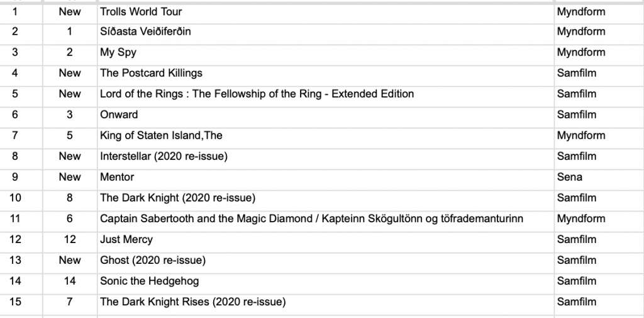Image resolution: width=644 pixels, height=318 pixels.
Task: Select the Lord of the Rings Extended Edition cell
Action: click(x=257, y=94)
